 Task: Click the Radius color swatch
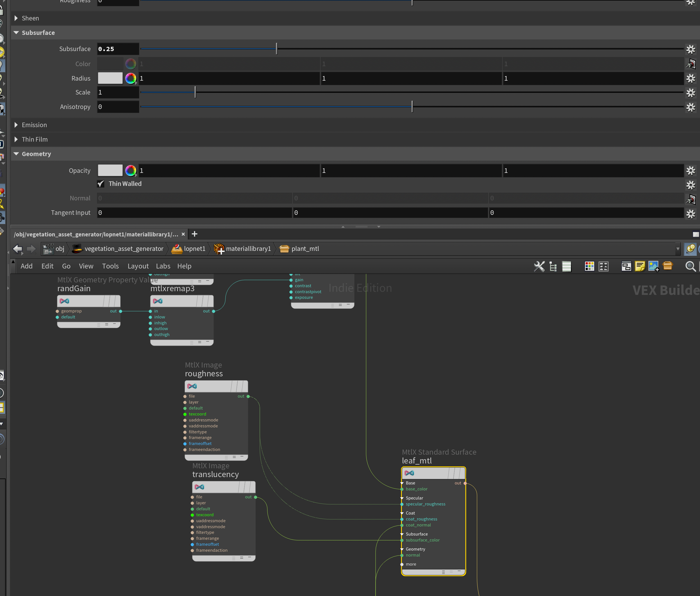[110, 78]
